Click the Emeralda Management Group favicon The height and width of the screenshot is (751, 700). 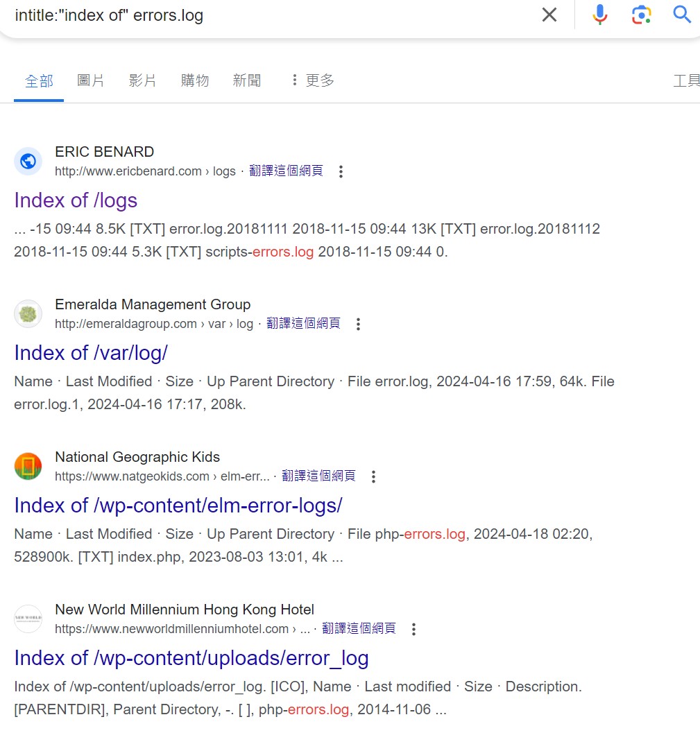28,314
